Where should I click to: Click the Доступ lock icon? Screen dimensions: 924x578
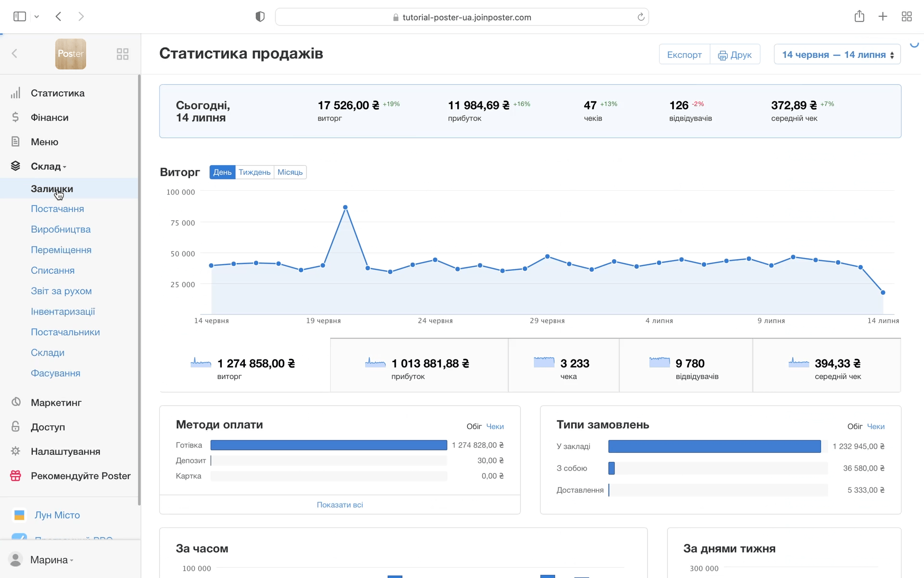(15, 427)
